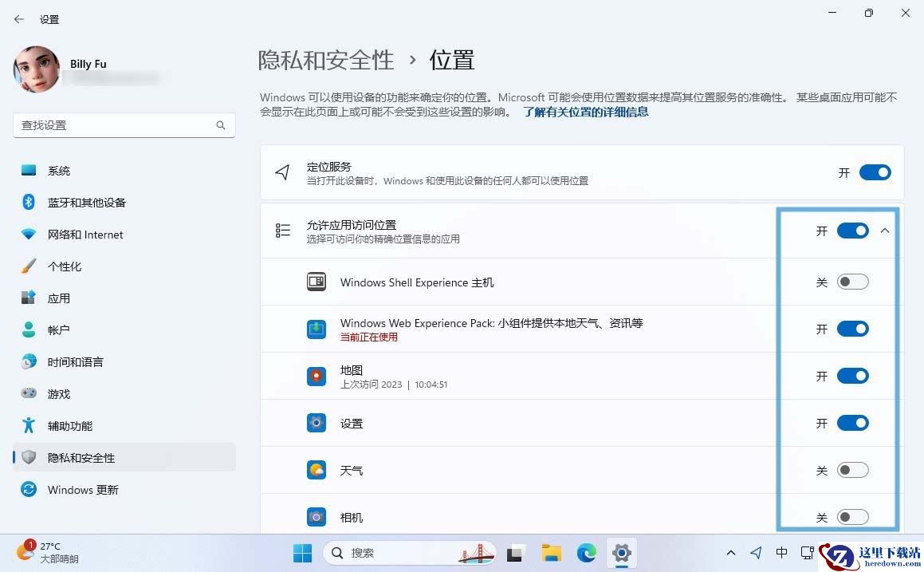Collapse the 允许应用访问位置 section chevron

coord(884,231)
